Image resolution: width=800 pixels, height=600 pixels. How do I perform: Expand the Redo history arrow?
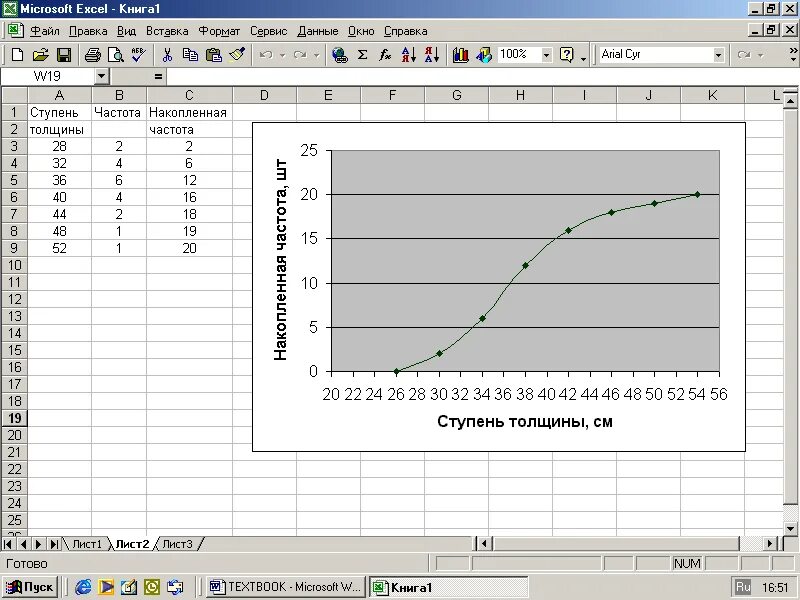[x=316, y=55]
